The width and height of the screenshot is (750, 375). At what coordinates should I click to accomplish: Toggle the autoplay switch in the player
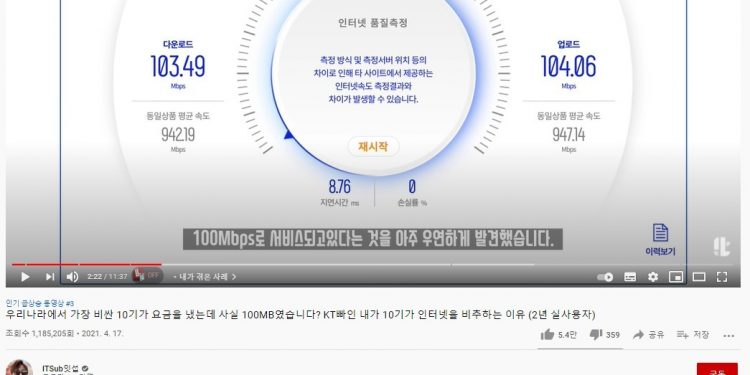click(605, 277)
